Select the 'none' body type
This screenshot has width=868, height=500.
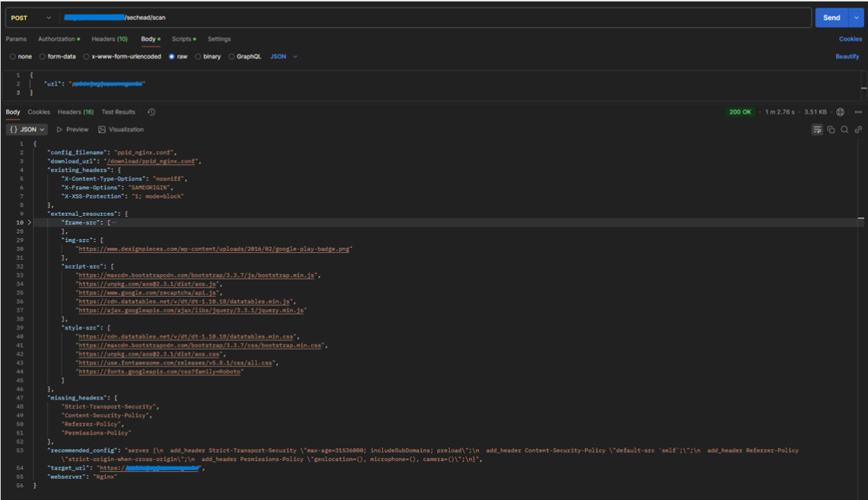point(13,56)
